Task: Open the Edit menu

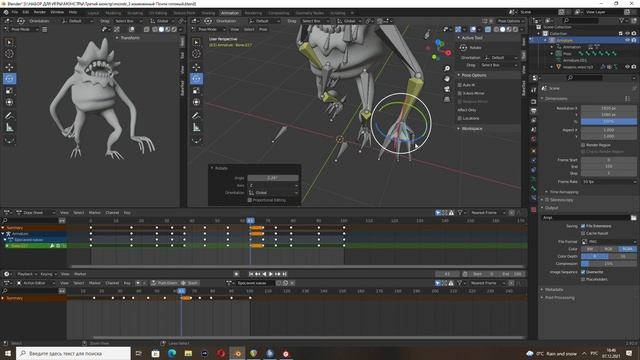Action: pos(26,12)
